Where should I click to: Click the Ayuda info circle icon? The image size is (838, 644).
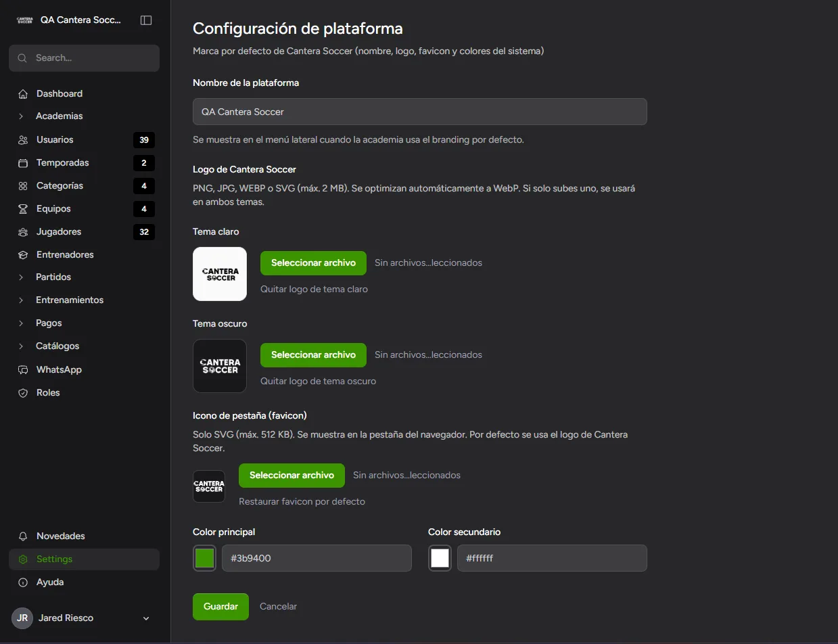(23, 582)
